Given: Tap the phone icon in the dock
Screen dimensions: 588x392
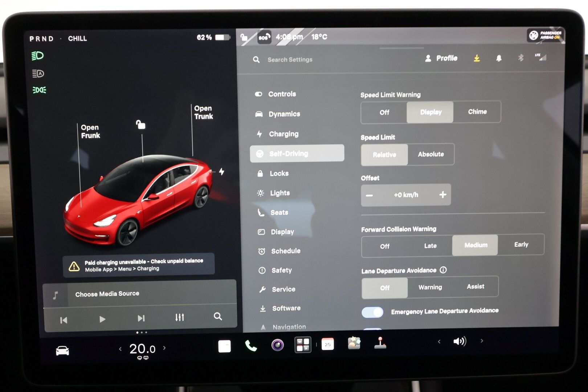Looking at the screenshot, I should coord(251,346).
